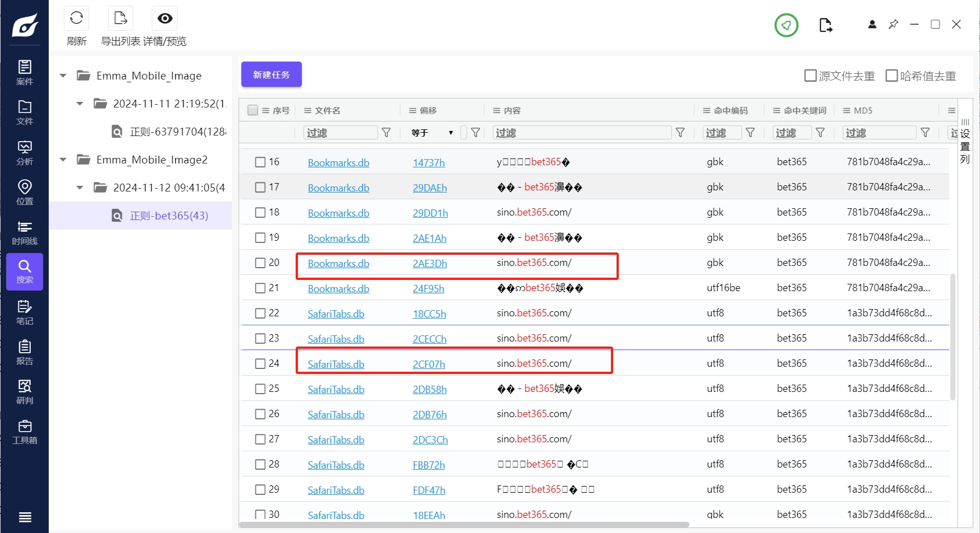980x533 pixels.
Task: Click the file name filter input field
Action: tap(340, 133)
